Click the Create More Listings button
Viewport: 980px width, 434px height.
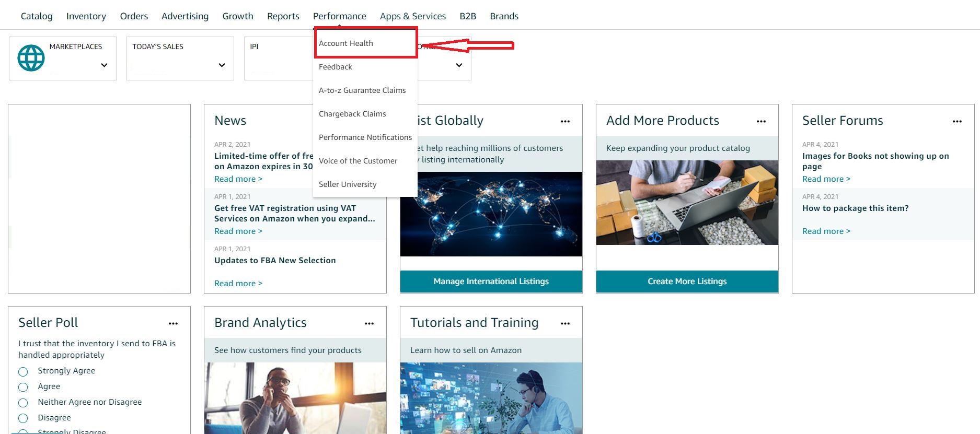click(687, 281)
